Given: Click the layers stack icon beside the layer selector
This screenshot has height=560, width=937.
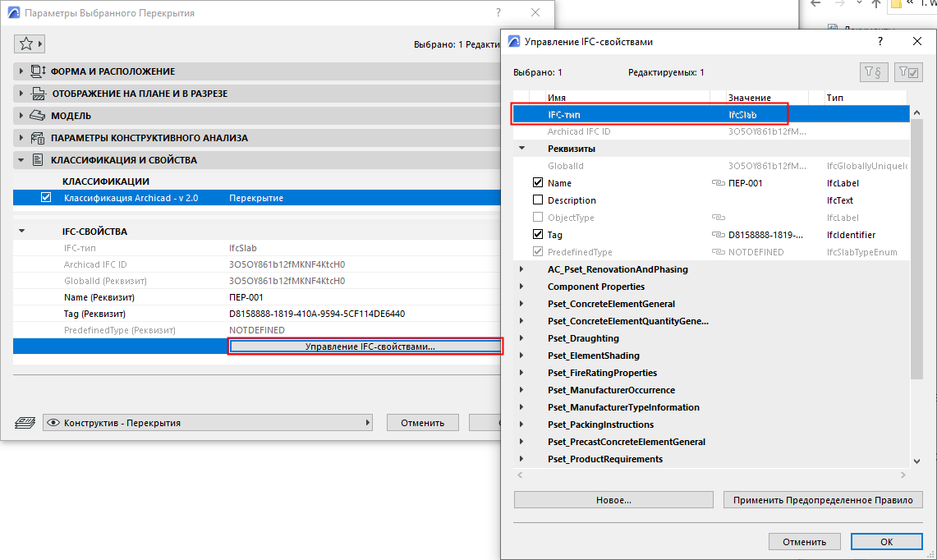Looking at the screenshot, I should click(x=25, y=423).
